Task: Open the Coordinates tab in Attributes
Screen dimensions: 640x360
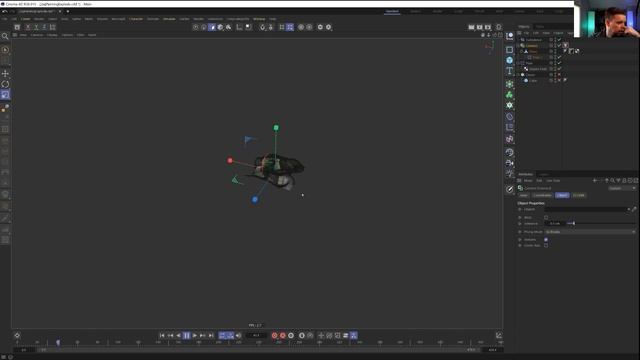Action: [x=542, y=195]
